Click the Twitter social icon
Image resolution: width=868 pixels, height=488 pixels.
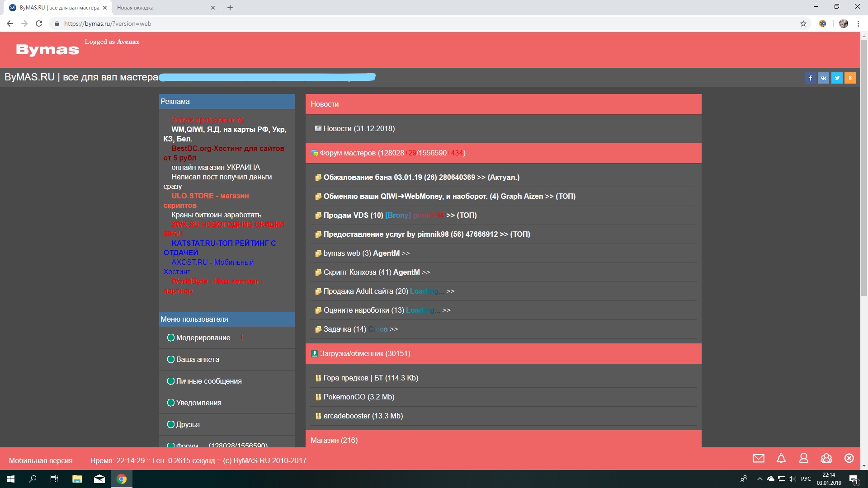[837, 78]
